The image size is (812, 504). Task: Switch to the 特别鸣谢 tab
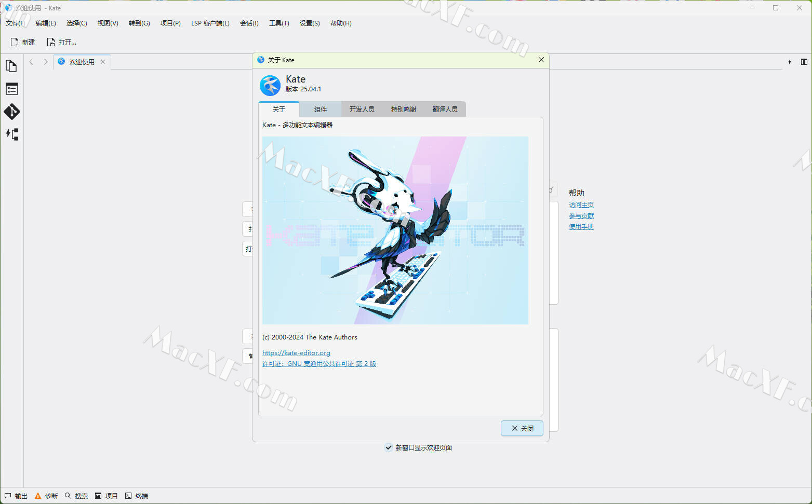pos(404,109)
